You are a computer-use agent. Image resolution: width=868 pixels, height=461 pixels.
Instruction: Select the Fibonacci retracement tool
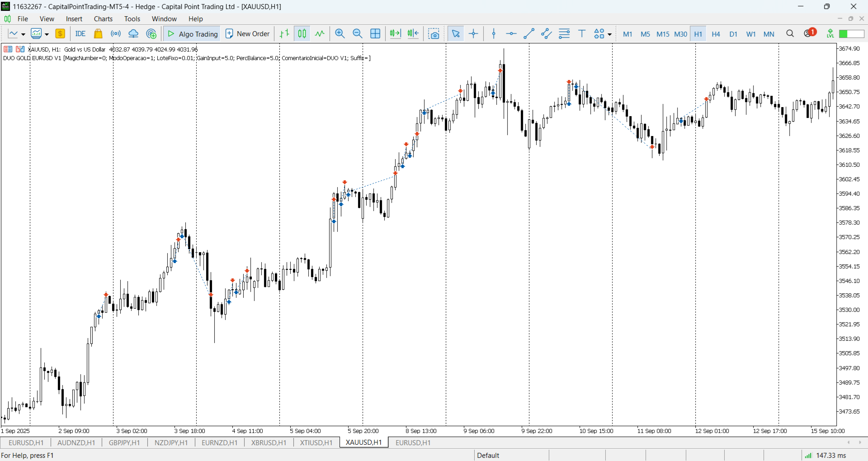point(564,34)
